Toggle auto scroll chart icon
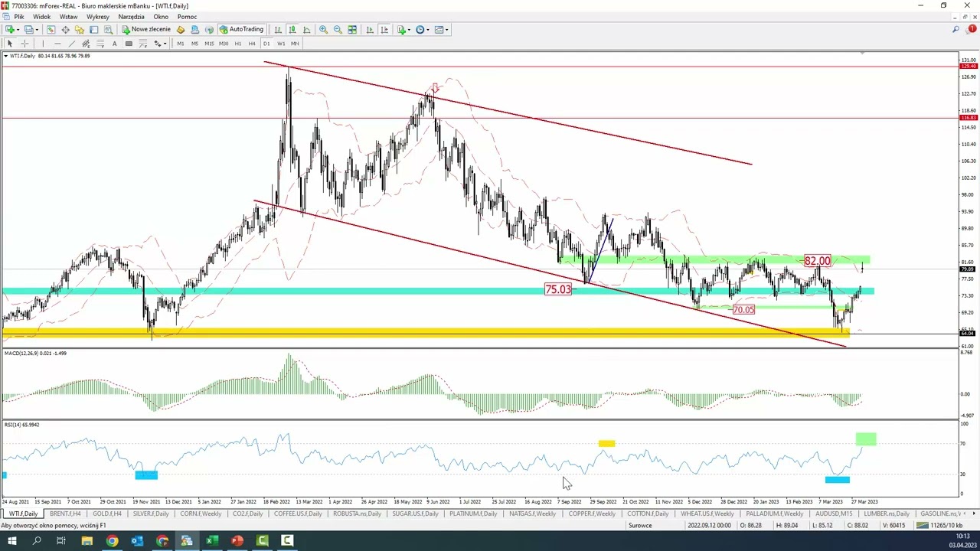 (370, 29)
